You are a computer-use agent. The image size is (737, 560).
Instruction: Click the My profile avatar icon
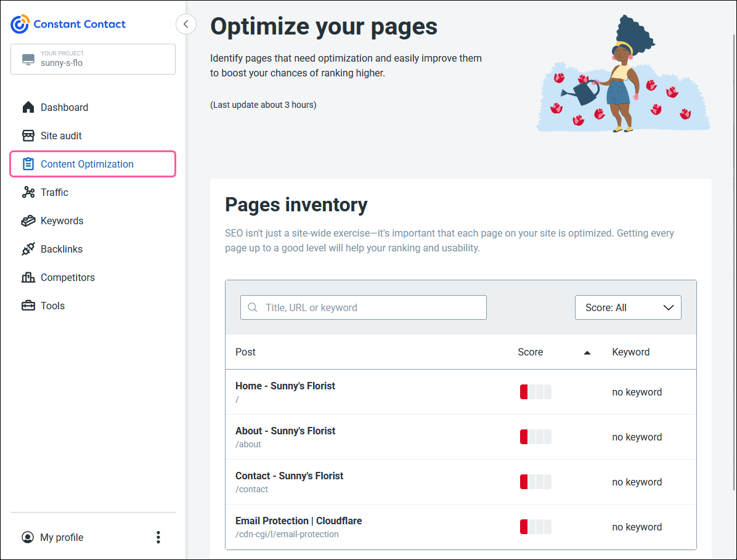(x=28, y=537)
